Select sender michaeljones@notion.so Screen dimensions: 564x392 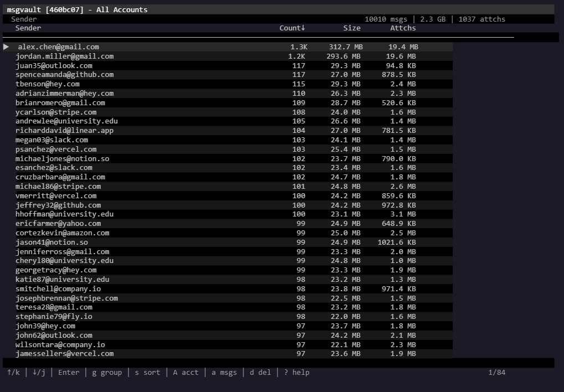[x=228, y=158]
